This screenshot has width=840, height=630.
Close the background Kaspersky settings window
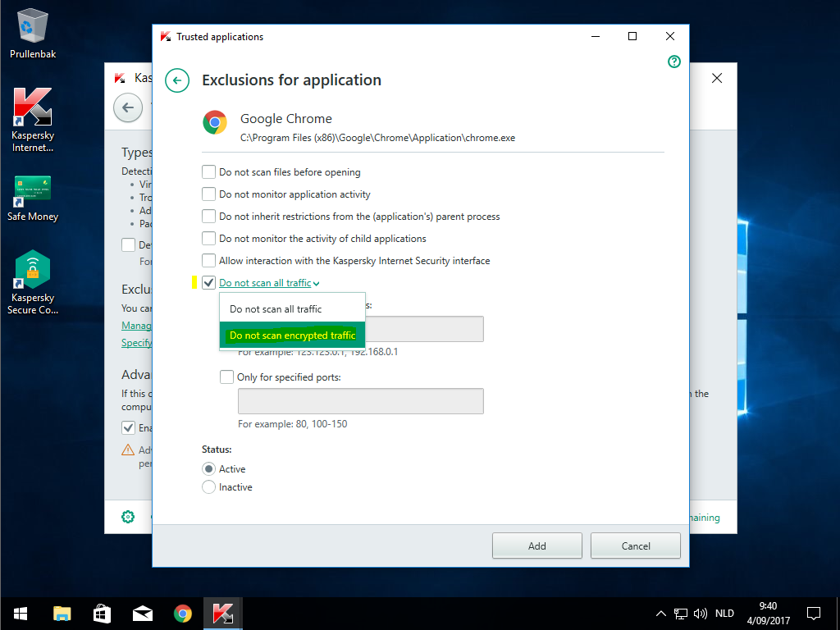coord(717,78)
